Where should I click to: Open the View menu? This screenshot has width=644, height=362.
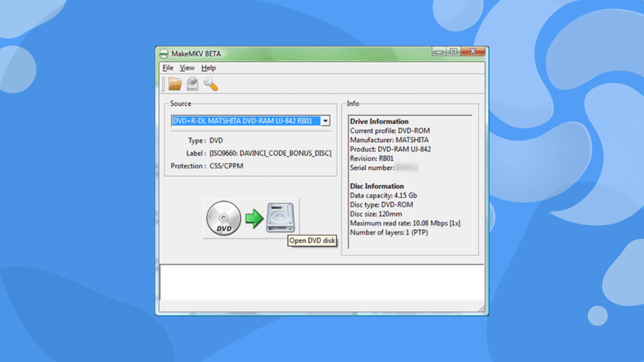187,68
